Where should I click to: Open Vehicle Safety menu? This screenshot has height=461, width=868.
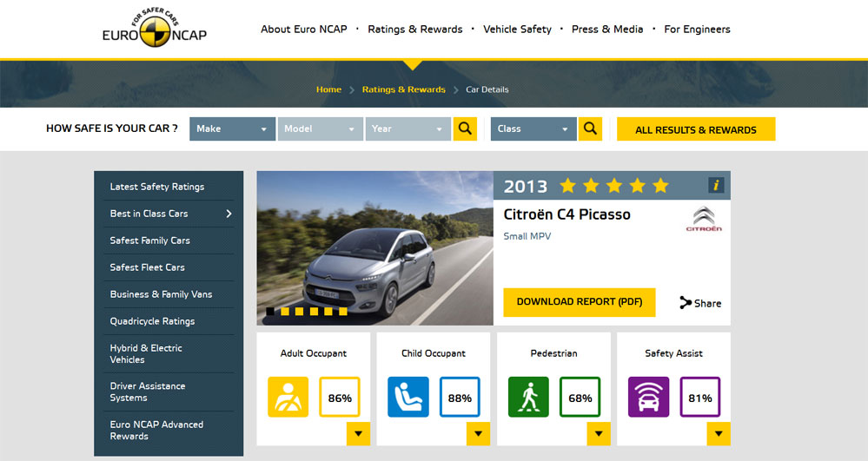[x=517, y=29]
